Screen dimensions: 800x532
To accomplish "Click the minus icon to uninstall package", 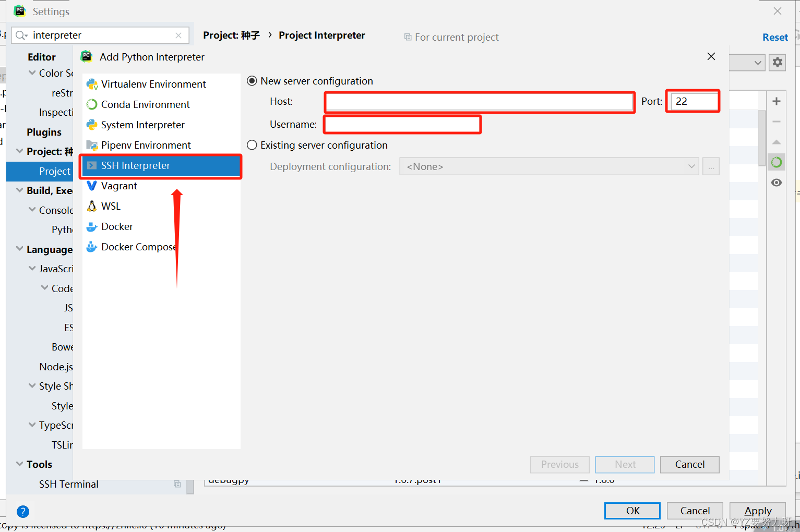I will click(777, 122).
